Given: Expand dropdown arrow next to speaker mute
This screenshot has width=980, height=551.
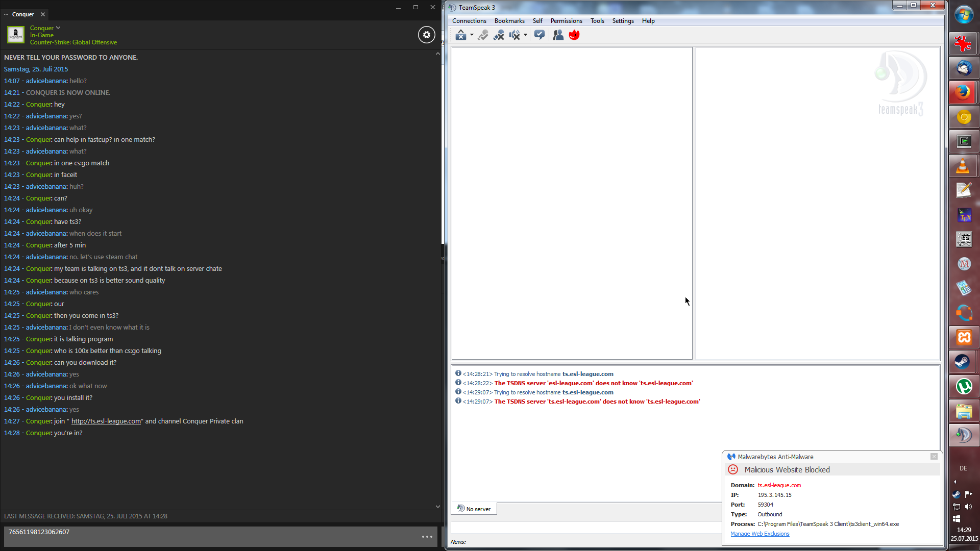Looking at the screenshot, I should pyautogui.click(x=525, y=35).
